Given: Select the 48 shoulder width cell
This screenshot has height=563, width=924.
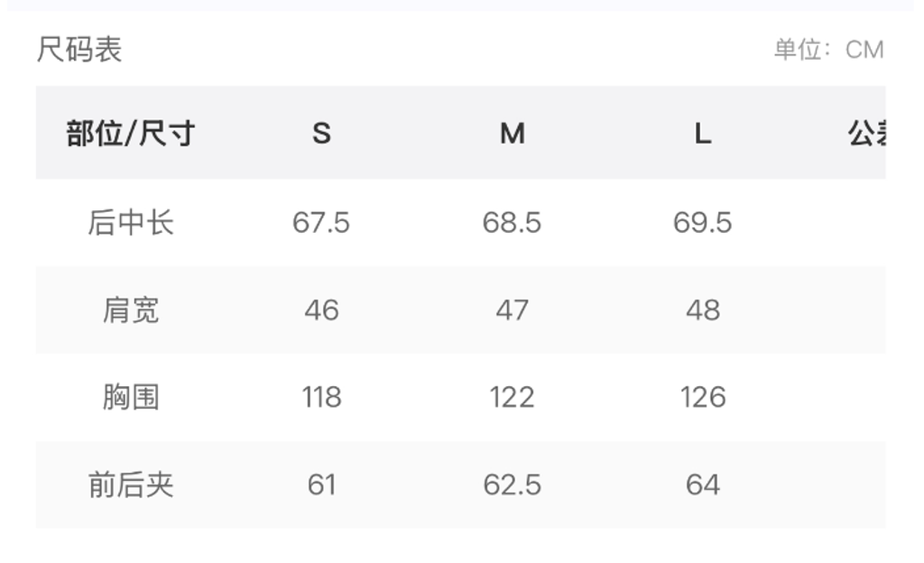Looking at the screenshot, I should click(702, 309).
